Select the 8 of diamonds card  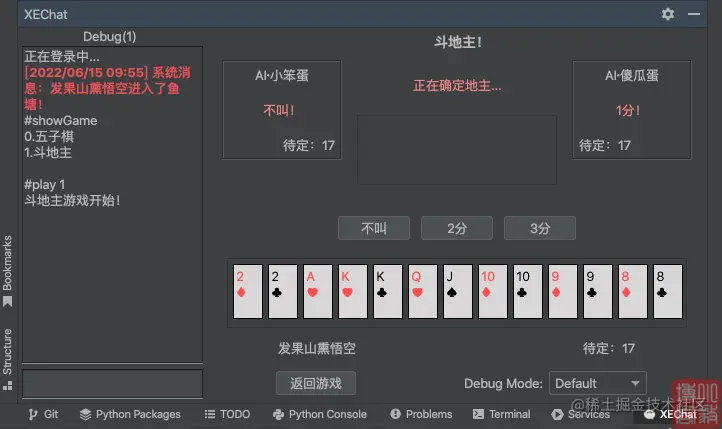click(x=633, y=291)
